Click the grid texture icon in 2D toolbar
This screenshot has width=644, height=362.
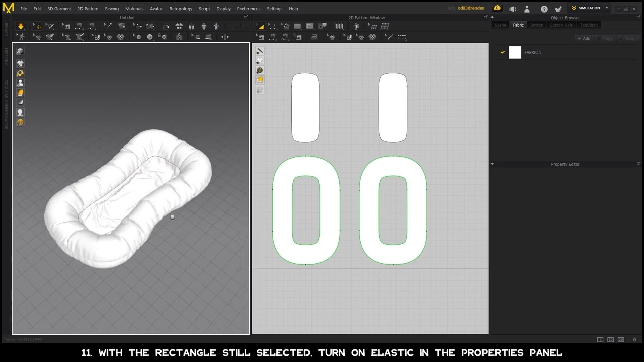[x=385, y=26]
